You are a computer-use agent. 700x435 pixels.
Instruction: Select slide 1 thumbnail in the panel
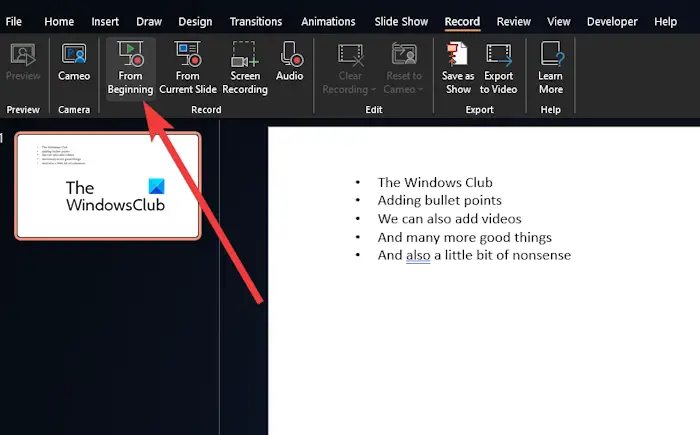(108, 186)
